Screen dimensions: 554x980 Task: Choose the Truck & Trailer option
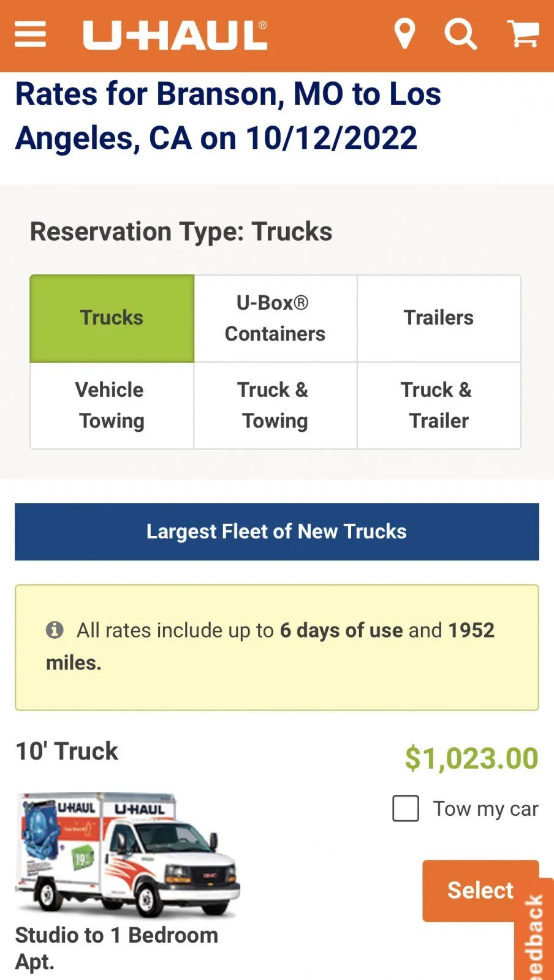439,405
